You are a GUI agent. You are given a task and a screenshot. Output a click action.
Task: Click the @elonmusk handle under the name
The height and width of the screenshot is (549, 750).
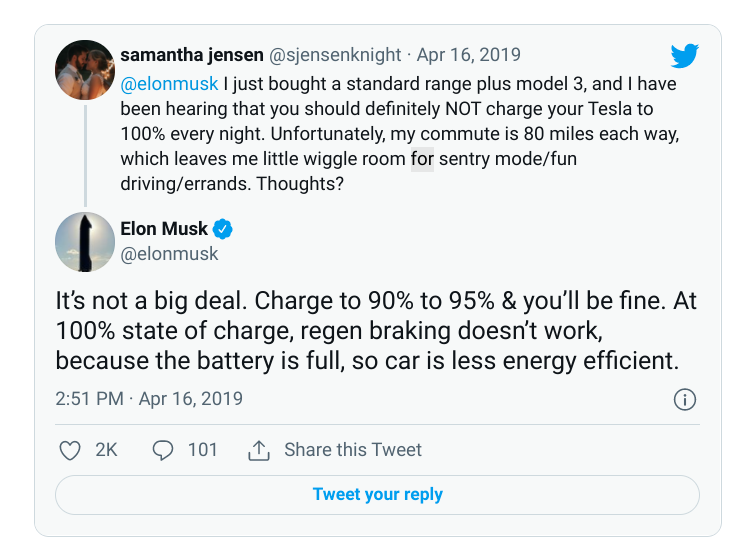(x=169, y=254)
